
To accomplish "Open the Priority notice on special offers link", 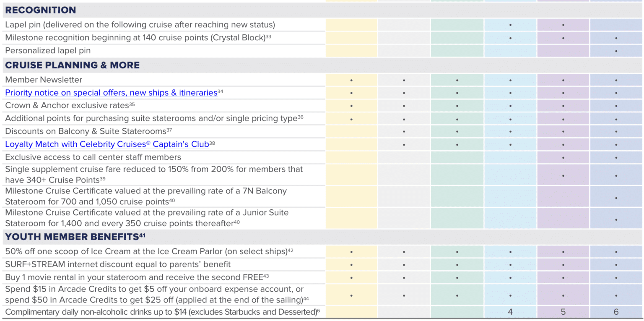I will coord(111,93).
